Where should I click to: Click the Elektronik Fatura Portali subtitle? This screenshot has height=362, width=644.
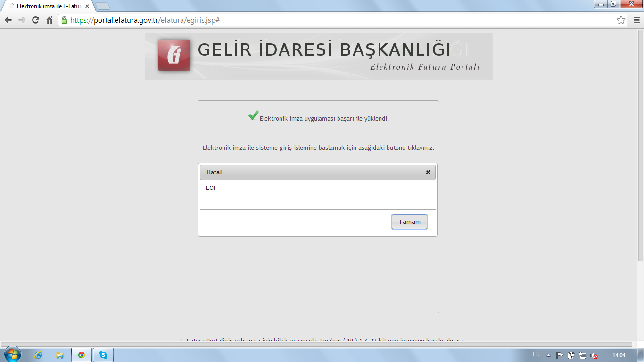pyautogui.click(x=425, y=67)
